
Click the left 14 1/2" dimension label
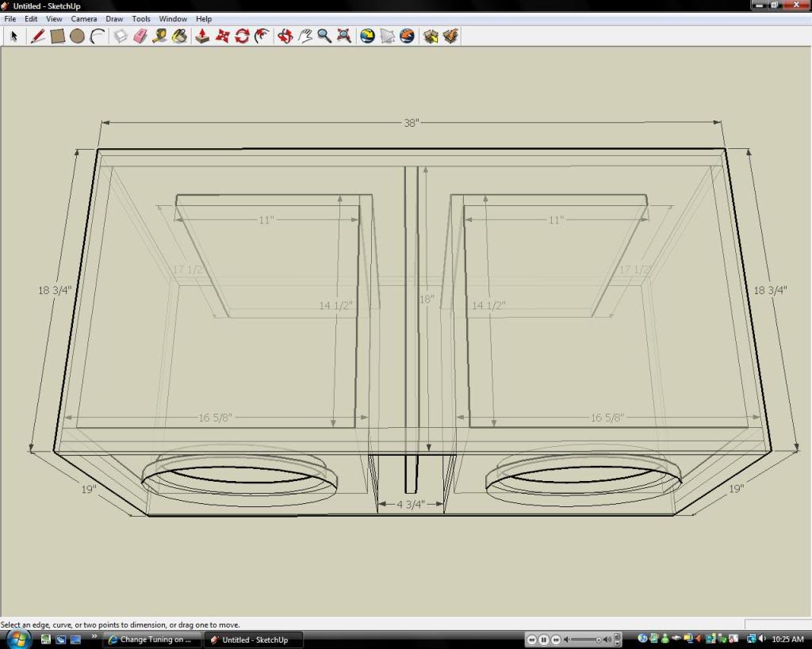(335, 305)
